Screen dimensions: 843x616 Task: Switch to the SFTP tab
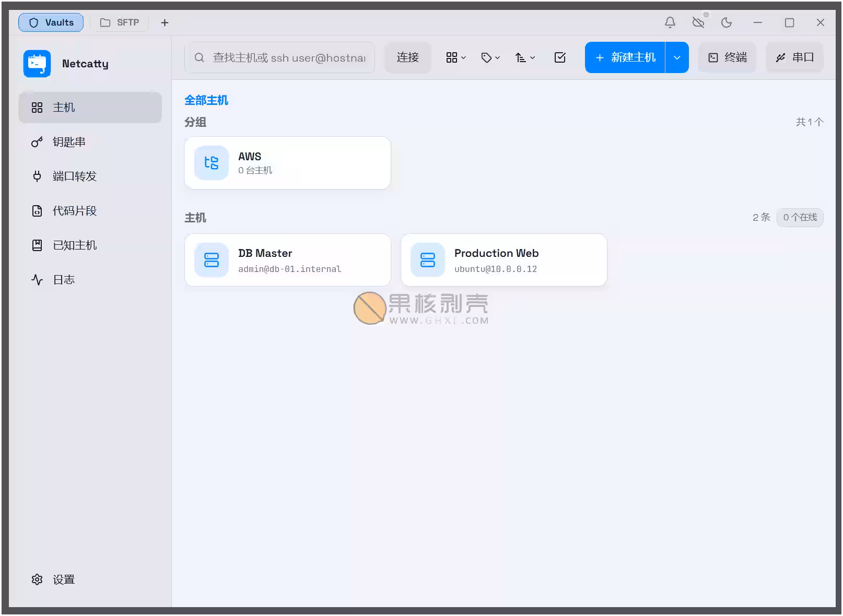click(120, 22)
